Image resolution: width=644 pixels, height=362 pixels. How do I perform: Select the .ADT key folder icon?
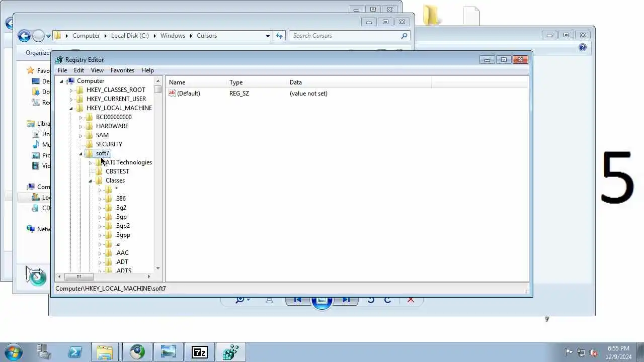click(x=109, y=262)
